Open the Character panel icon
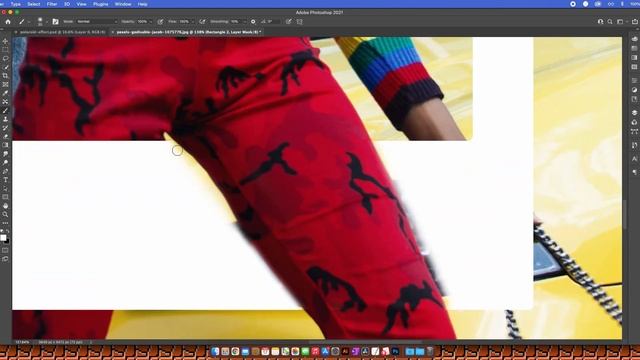The image size is (640, 360). [x=634, y=159]
